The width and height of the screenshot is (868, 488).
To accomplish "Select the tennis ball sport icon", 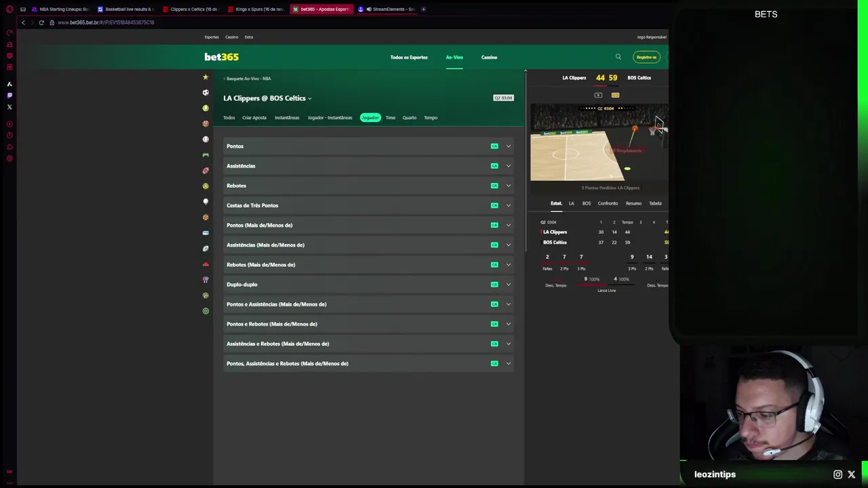I will (205, 108).
